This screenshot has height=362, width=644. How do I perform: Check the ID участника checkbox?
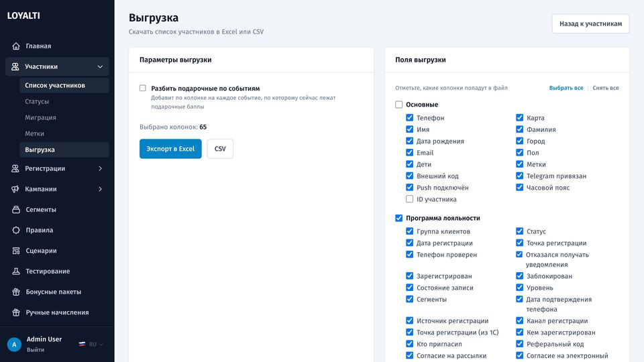[x=409, y=198]
